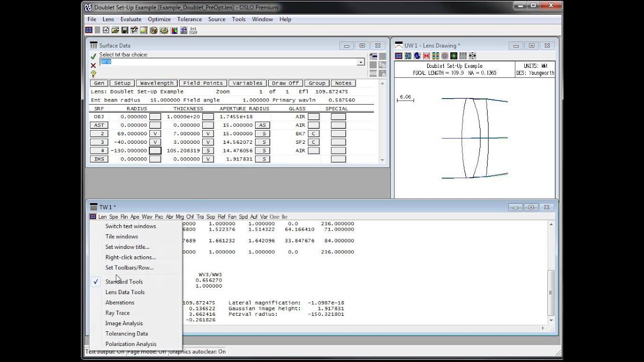644x362 pixels.
Task: Click TW1 text window toolbar setup icon
Action: coord(93,217)
